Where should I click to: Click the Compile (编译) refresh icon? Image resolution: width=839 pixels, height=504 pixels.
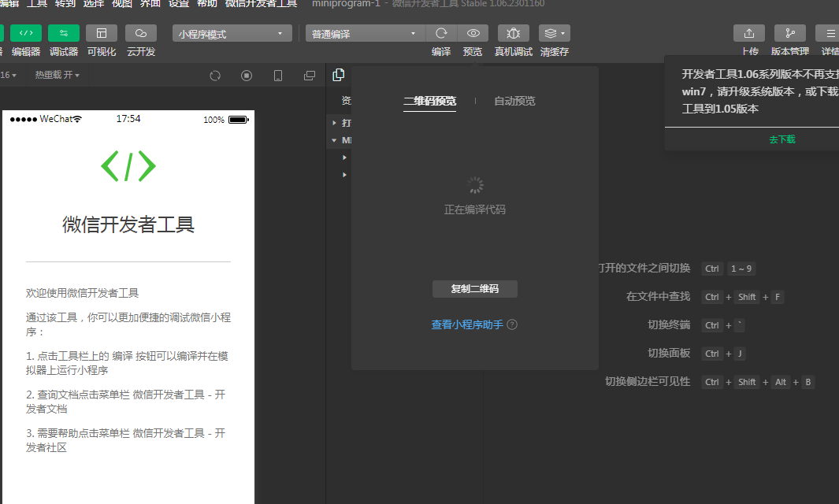441,33
